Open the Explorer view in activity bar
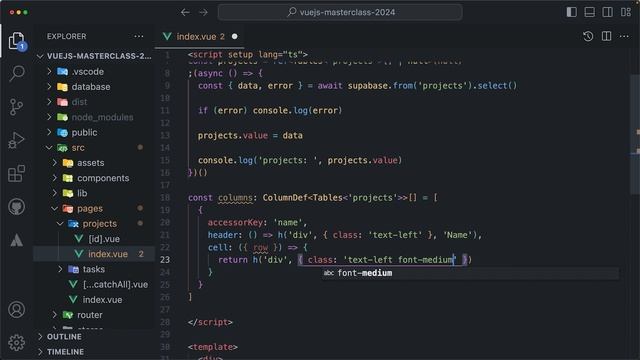This screenshot has width=640, height=360. [x=17, y=41]
